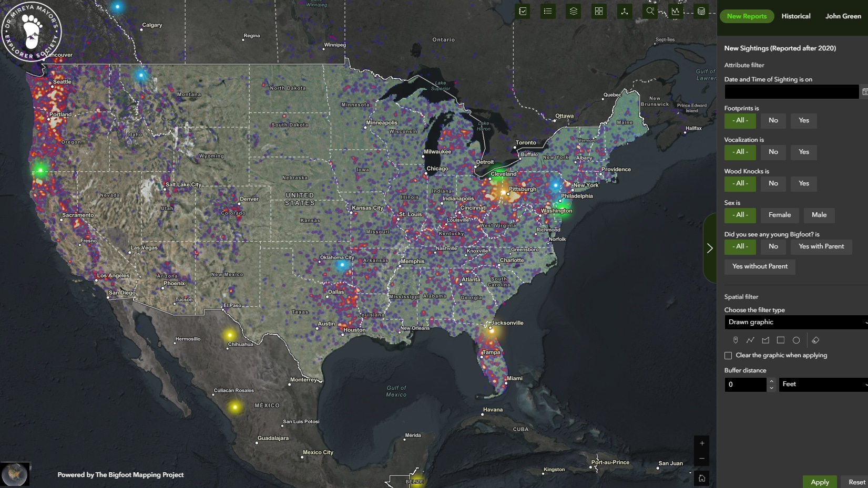Open the basemap gallery grid icon

(x=599, y=11)
